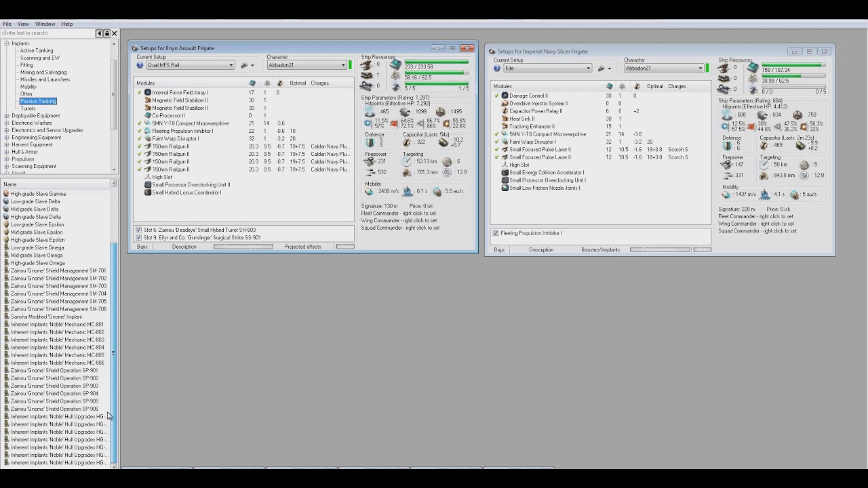Click the Name column header in item list
This screenshot has width=868, height=488.
click(x=57, y=184)
